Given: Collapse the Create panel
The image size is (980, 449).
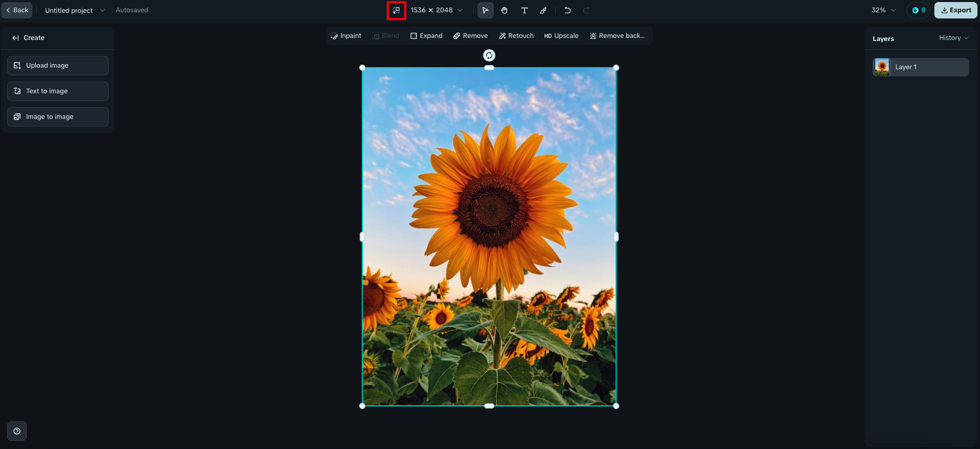Looking at the screenshot, I should pyautogui.click(x=16, y=38).
